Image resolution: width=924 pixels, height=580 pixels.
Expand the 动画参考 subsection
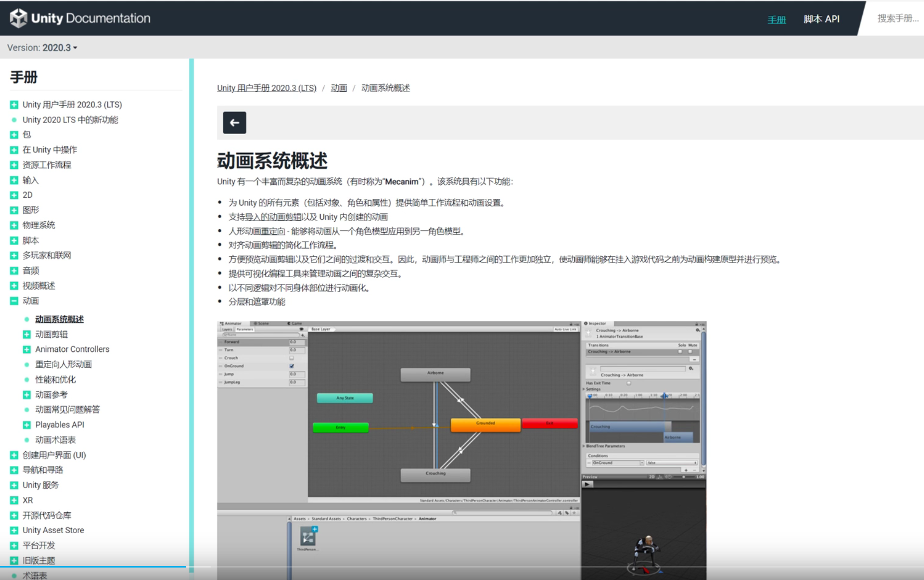click(x=27, y=395)
